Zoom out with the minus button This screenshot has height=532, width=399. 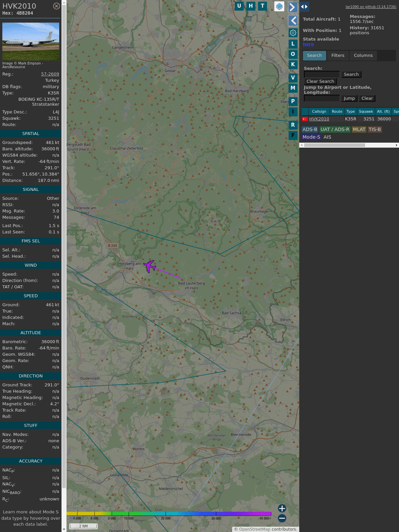coord(282,518)
